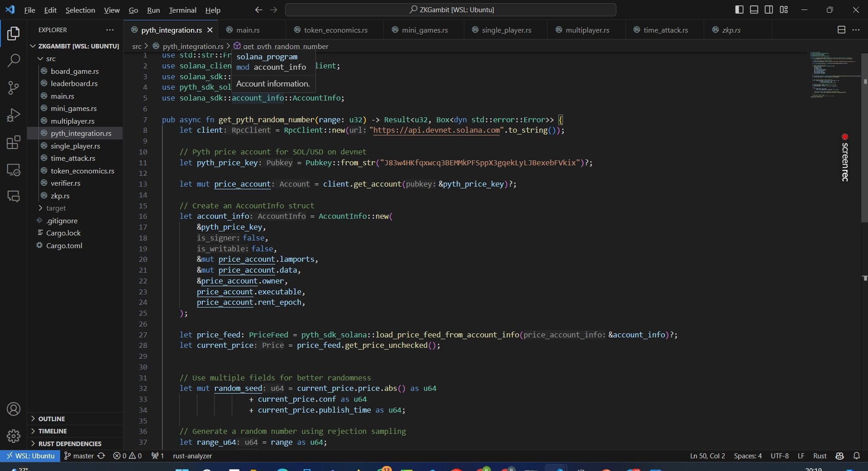Click master branch in status bar
This screenshot has height=471, width=868.
point(79,456)
